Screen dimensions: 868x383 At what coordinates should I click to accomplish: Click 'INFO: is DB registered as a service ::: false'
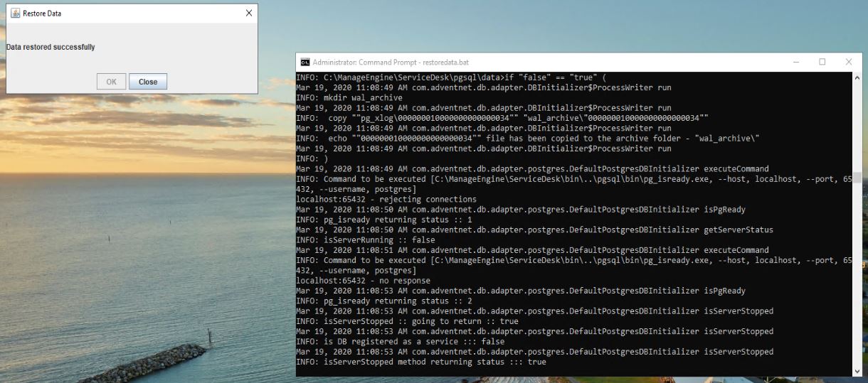point(401,342)
